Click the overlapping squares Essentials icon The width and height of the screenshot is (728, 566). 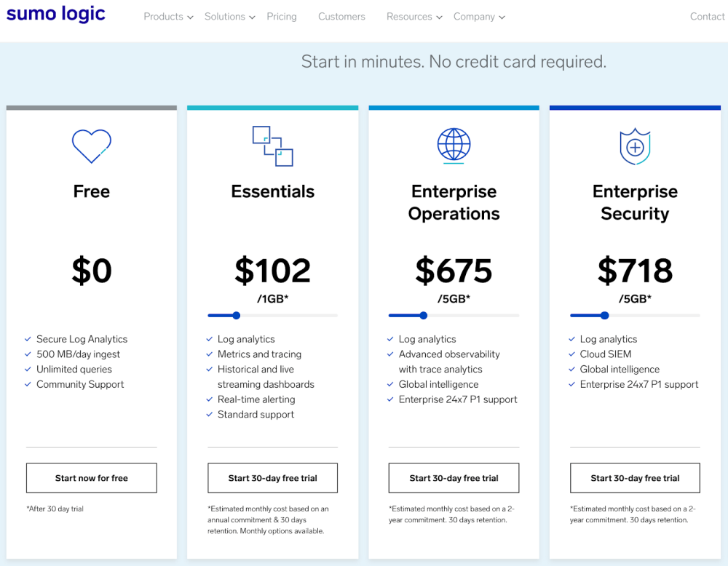coord(272,146)
